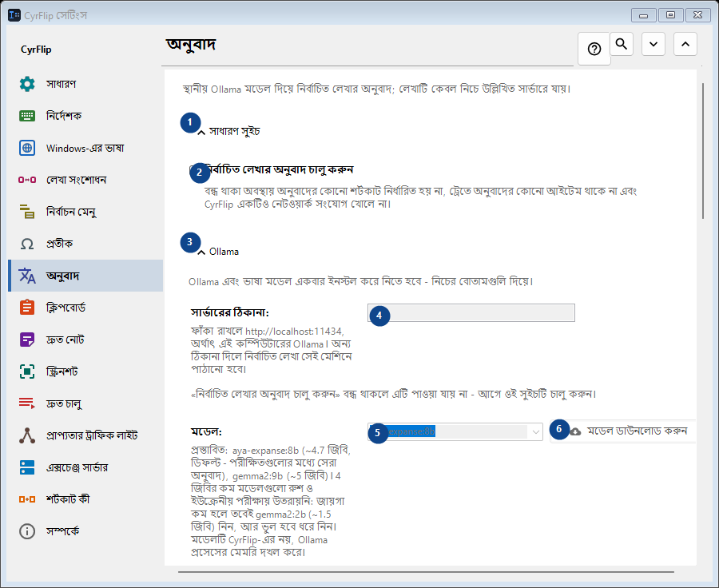Click মডেল ডাউনলোড করুন button
719x588 pixels.
point(622,431)
